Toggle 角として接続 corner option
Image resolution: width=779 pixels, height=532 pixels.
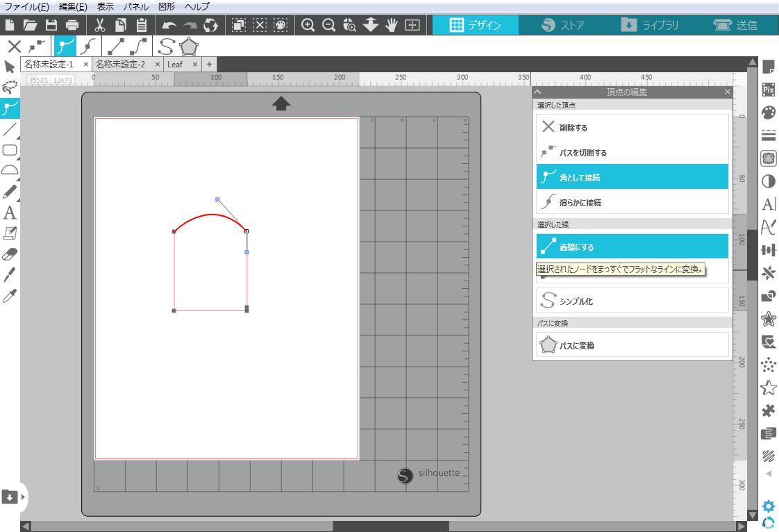(632, 177)
